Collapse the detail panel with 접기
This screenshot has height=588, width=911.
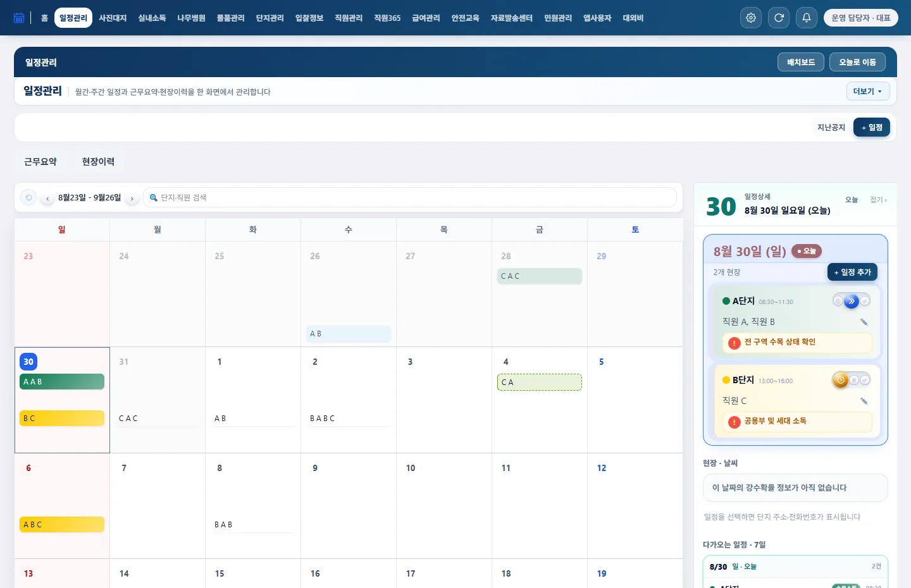click(x=878, y=200)
